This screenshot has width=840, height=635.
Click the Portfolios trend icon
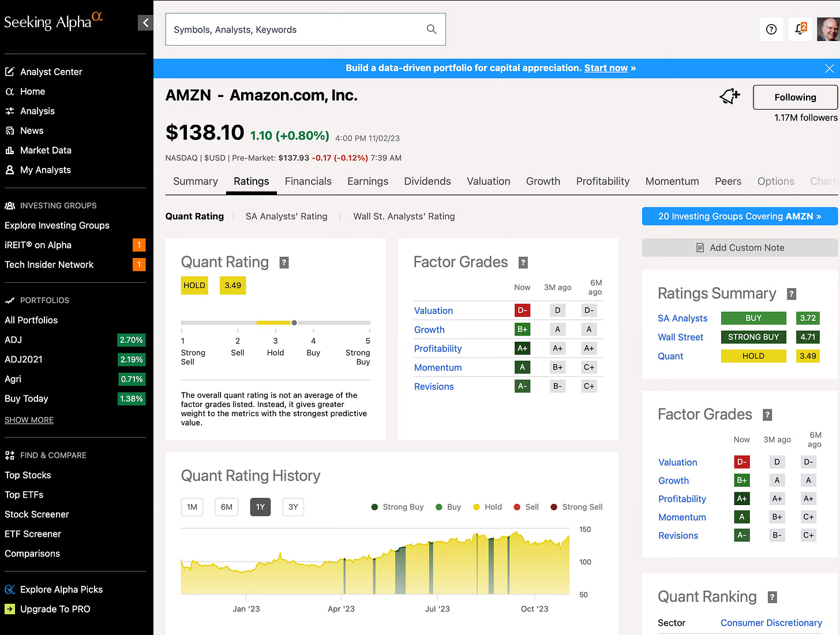(10, 300)
